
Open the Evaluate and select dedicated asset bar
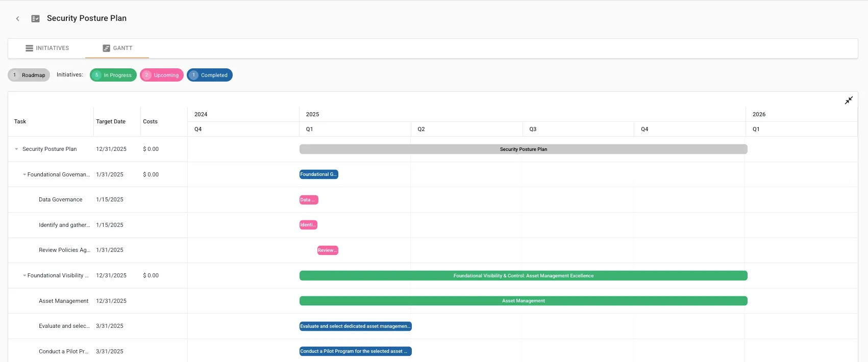[x=356, y=326]
